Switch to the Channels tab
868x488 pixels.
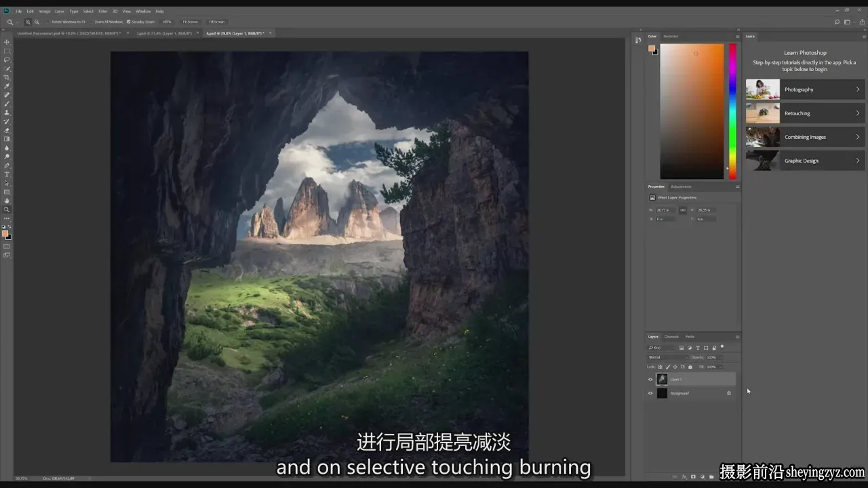(x=671, y=337)
